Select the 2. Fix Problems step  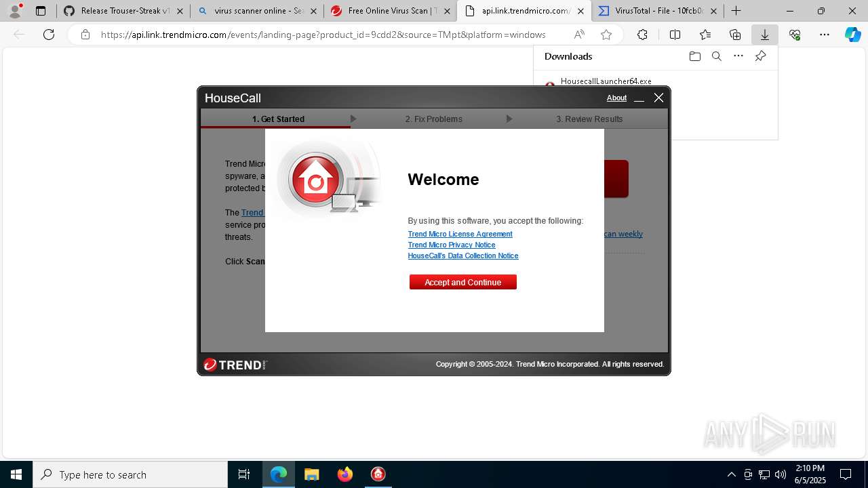pyautogui.click(x=434, y=119)
